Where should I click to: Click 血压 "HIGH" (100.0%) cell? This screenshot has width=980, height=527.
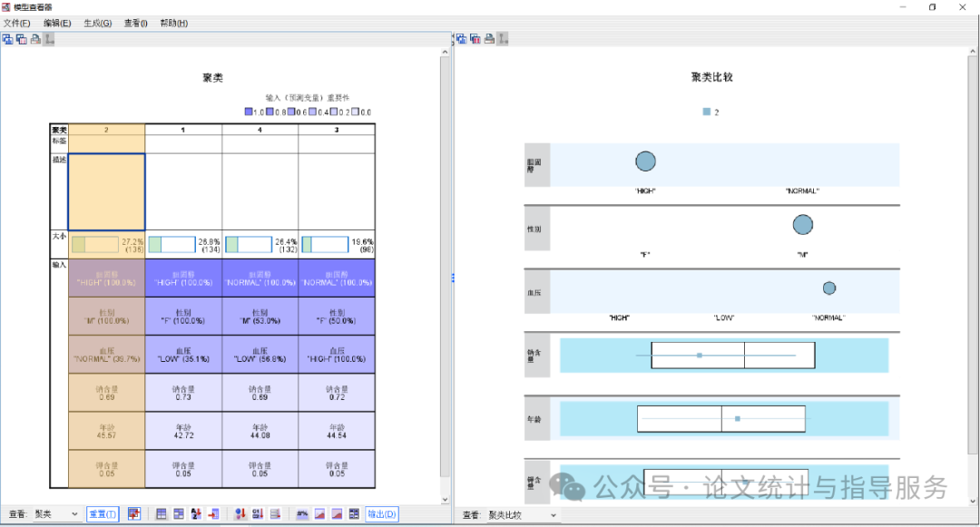(337, 354)
